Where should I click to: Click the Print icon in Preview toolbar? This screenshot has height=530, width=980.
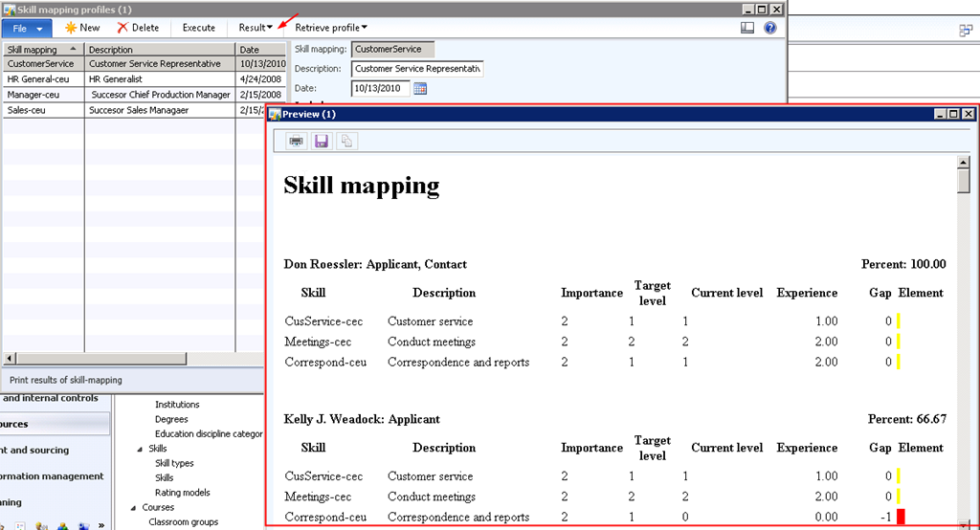pyautogui.click(x=297, y=141)
